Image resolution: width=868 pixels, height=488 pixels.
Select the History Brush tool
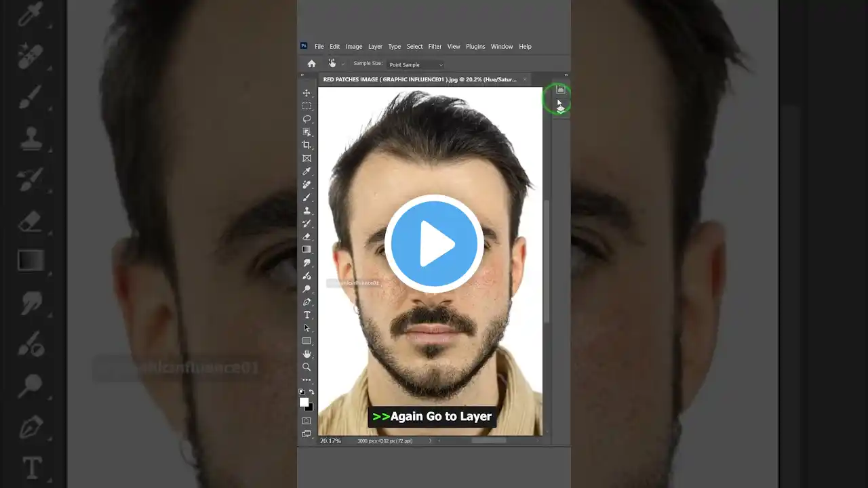click(x=307, y=224)
